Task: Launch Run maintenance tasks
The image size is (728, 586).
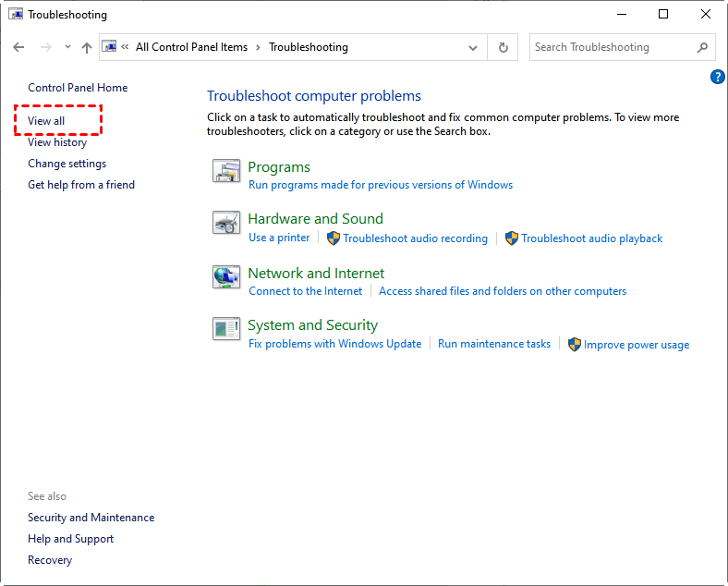Action: coord(494,344)
